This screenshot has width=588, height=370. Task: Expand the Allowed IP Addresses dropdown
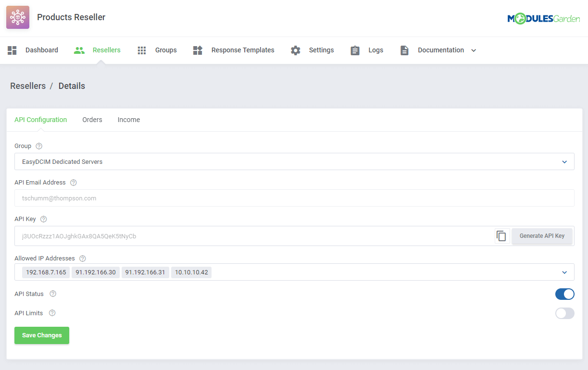[564, 272]
